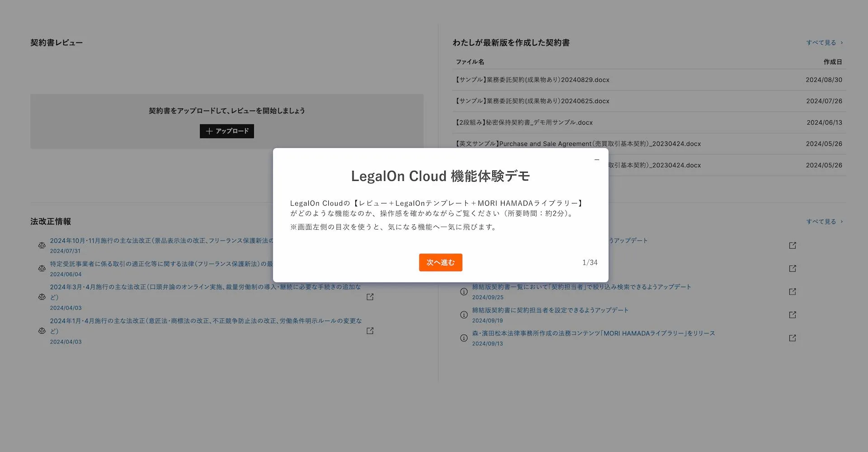Click the date 2024/07/26 in file list
The image size is (868, 452).
point(824,101)
